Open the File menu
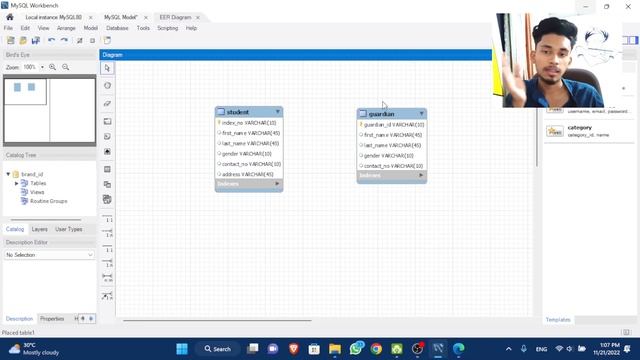The height and width of the screenshot is (360, 640). (x=8, y=28)
